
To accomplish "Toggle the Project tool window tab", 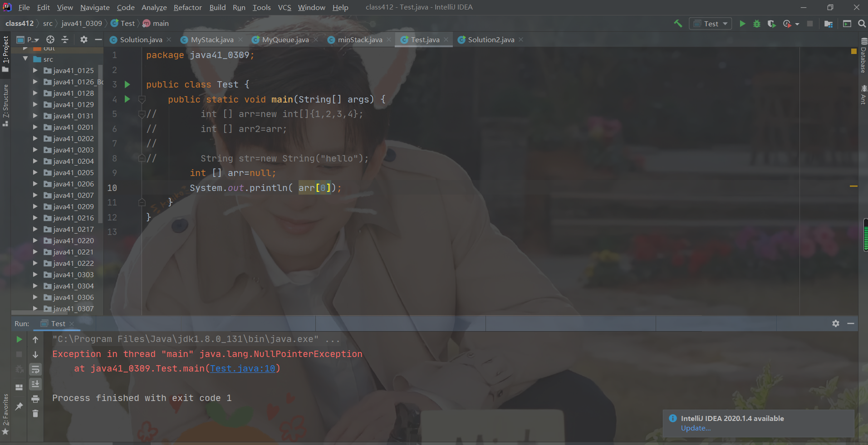I will (5, 54).
